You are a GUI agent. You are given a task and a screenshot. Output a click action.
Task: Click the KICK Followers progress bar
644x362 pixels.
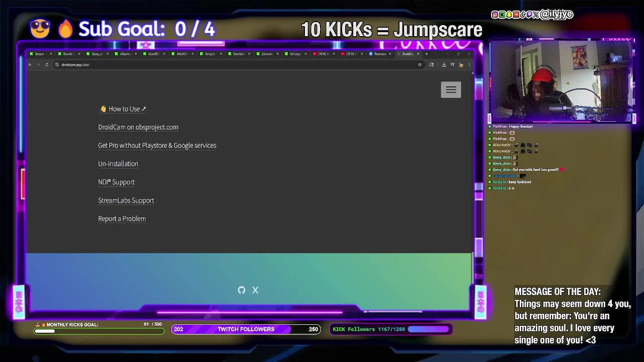429,329
